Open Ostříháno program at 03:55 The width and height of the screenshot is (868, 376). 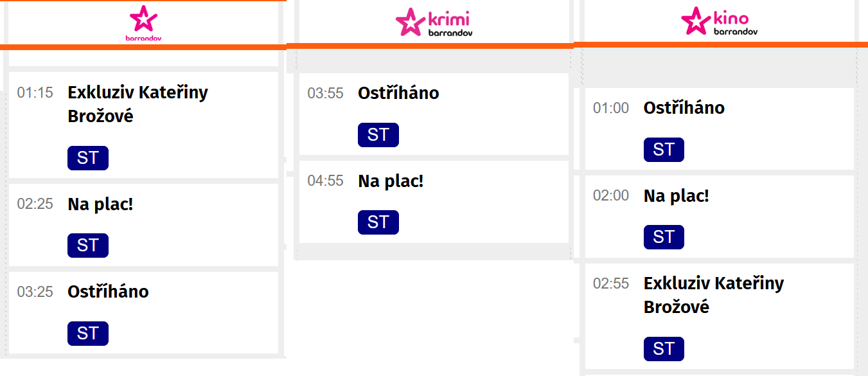point(398,93)
